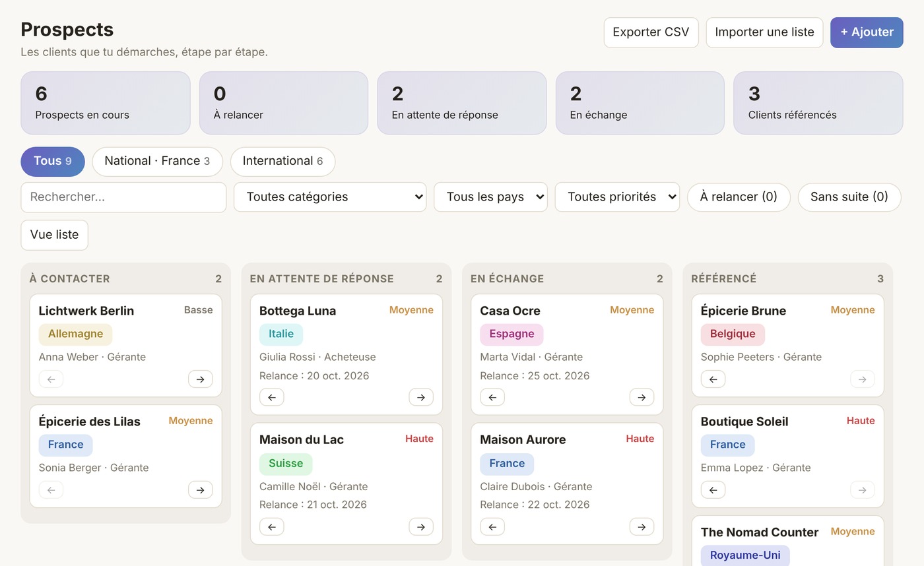This screenshot has width=924, height=566.
Task: Toggle the À relancer (0) filter
Action: point(739,197)
